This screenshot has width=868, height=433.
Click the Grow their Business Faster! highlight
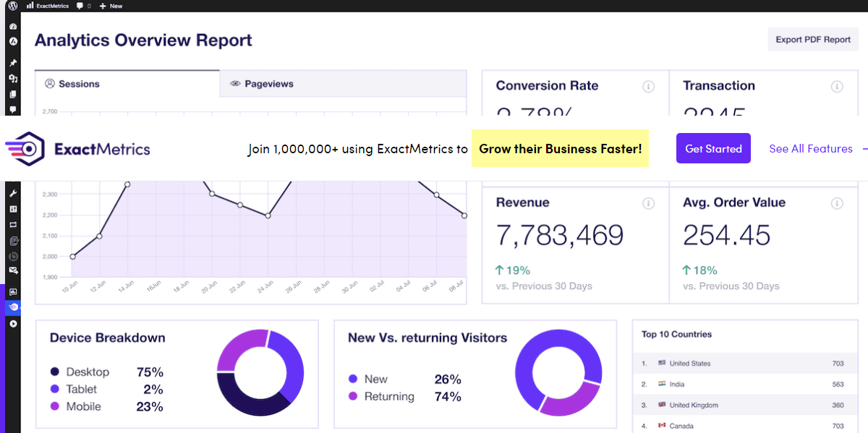560,148
